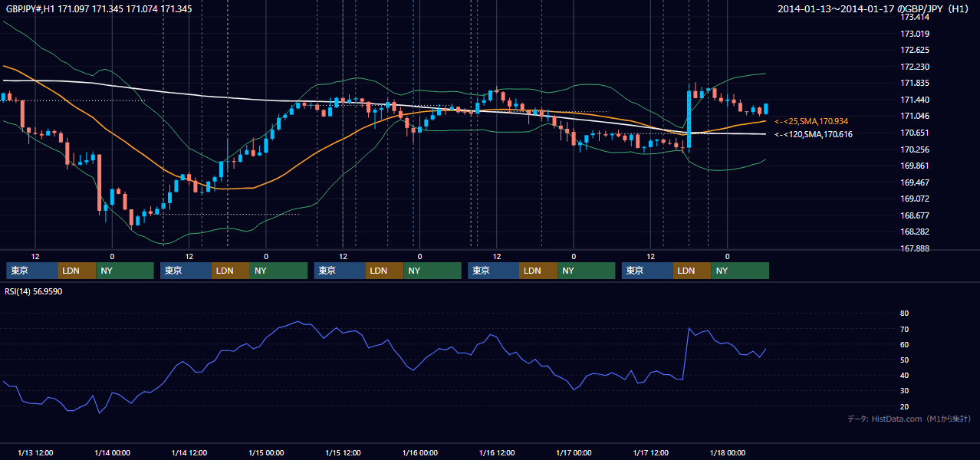Screen dimensions: 980x460
Task: Click the 1/17 12:00 date label
Action: coord(650,452)
